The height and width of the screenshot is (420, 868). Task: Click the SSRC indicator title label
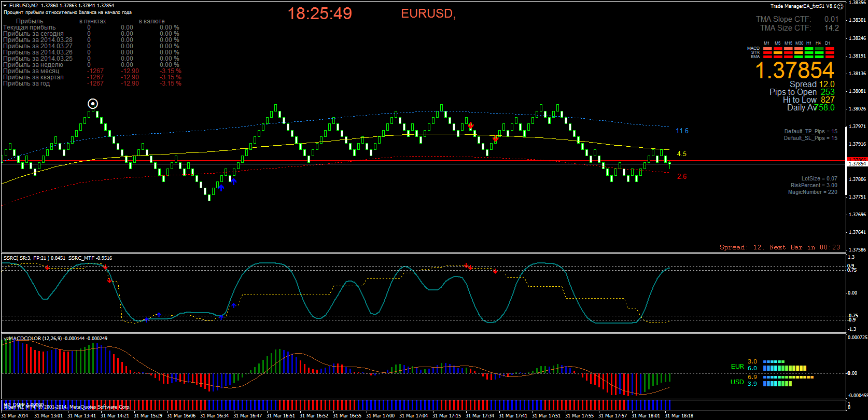[x=58, y=258]
